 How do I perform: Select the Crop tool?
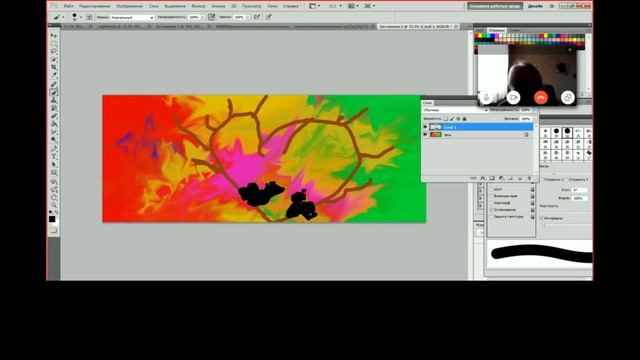pos(53,68)
